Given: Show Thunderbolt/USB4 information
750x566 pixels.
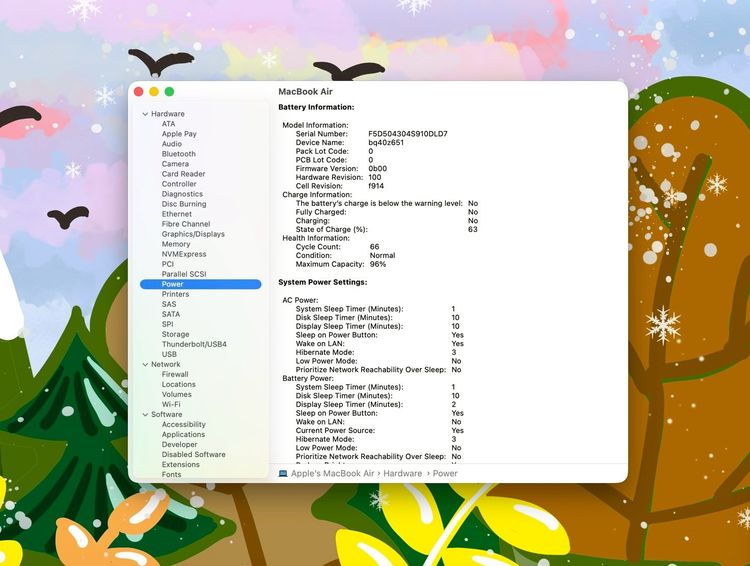Looking at the screenshot, I should [x=194, y=344].
